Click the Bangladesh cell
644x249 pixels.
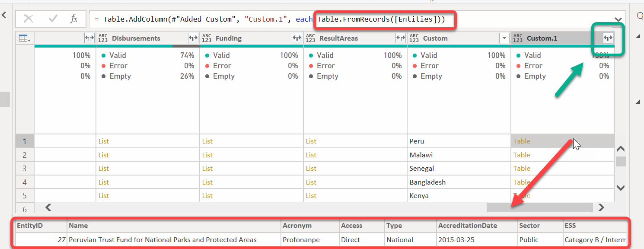459,182
